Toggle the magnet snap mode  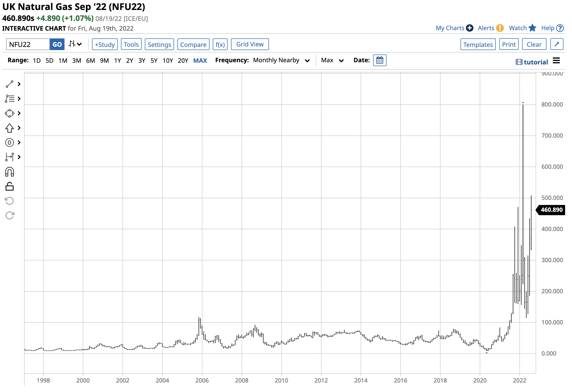pyautogui.click(x=9, y=172)
